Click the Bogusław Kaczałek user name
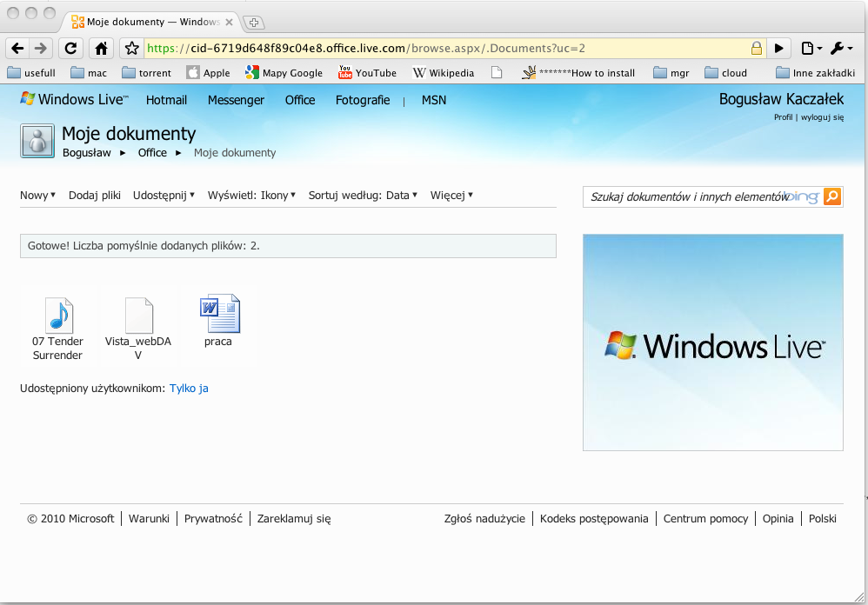Viewport: 868px width, 605px height. click(x=781, y=99)
